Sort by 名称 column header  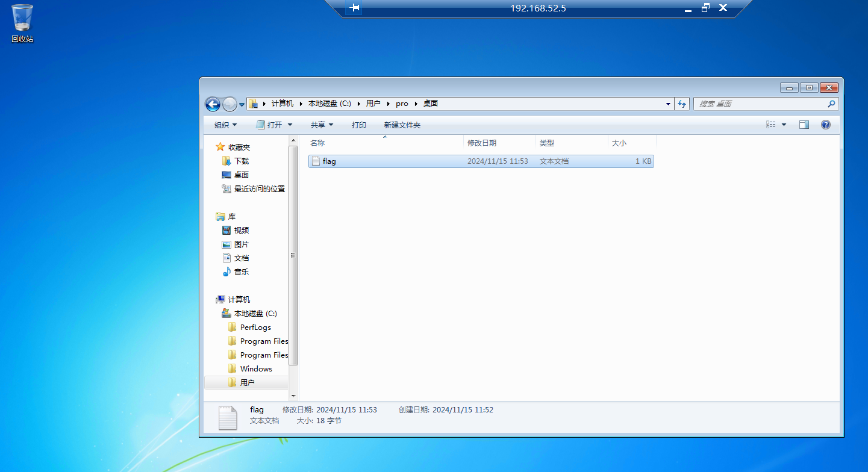(317, 143)
